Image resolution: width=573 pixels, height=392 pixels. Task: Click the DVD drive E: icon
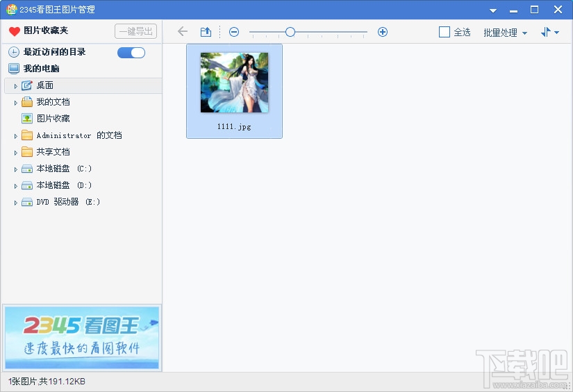point(26,202)
